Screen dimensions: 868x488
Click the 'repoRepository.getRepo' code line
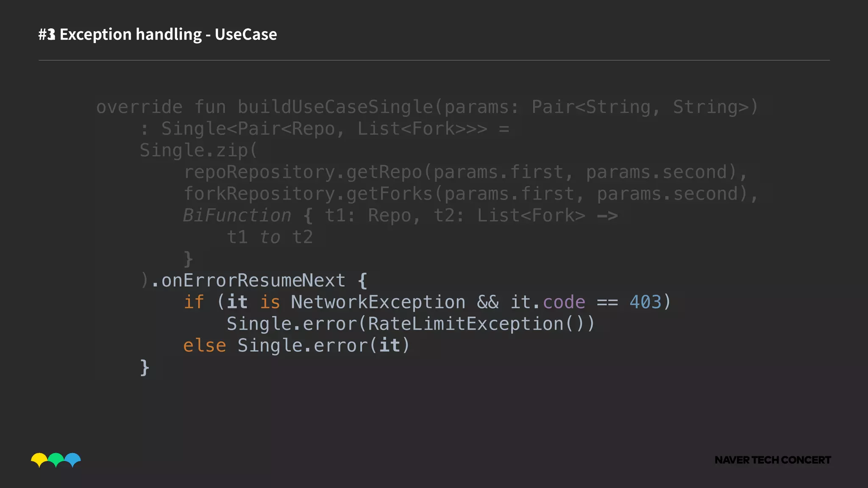[465, 172]
